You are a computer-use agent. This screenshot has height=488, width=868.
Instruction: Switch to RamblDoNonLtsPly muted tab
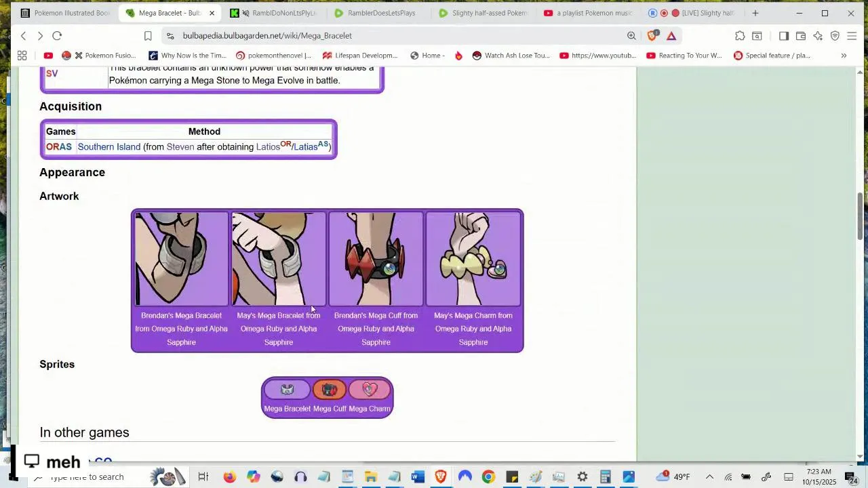tap(275, 13)
